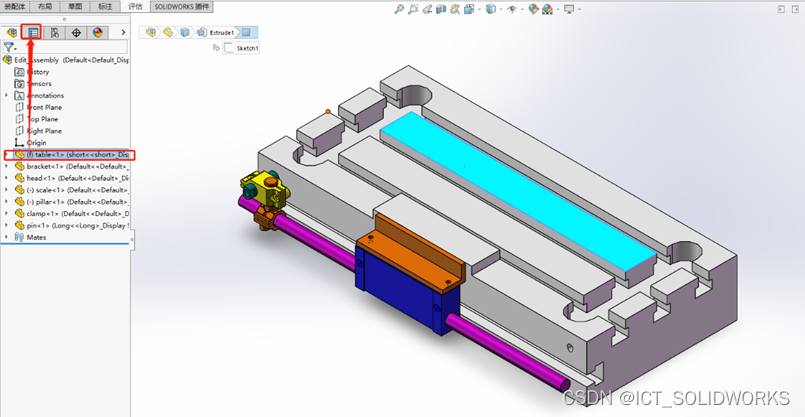Select Edit_assembly root node in tree
This screenshot has height=417, width=805.
pos(66,60)
